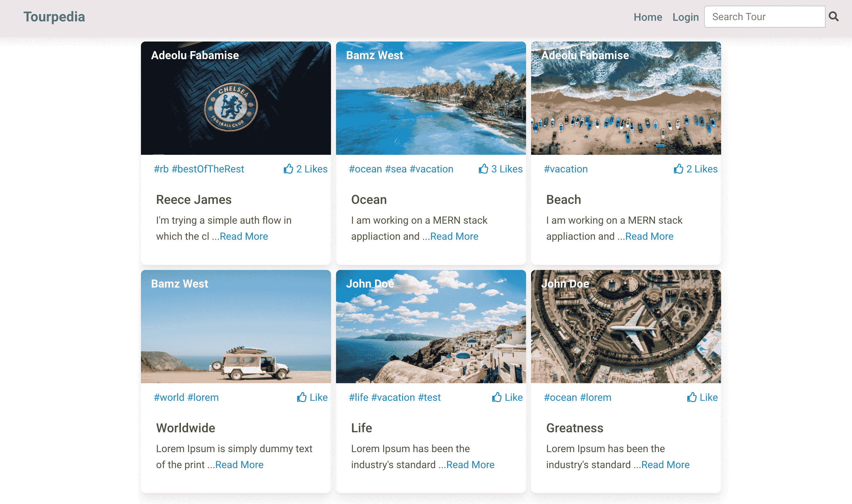The image size is (852, 504).
Task: Open Read More on Reece James
Action: 244,236
